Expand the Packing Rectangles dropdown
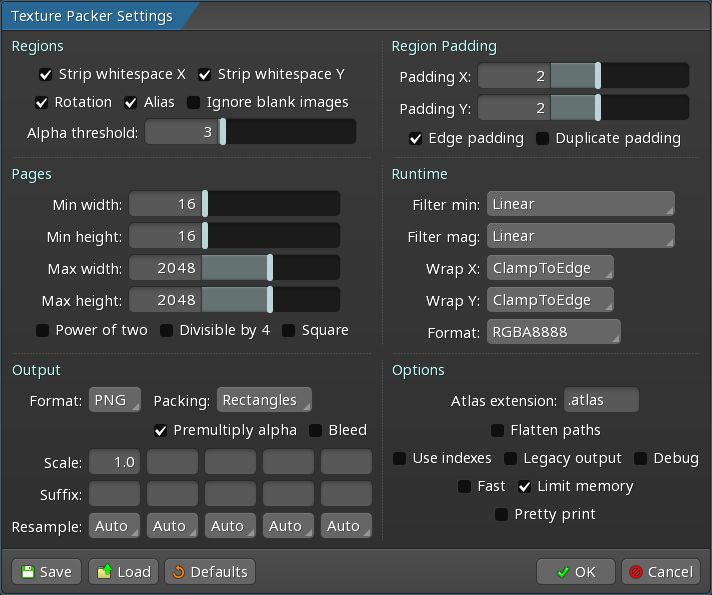Image resolution: width=712 pixels, height=595 pixels. [x=264, y=400]
